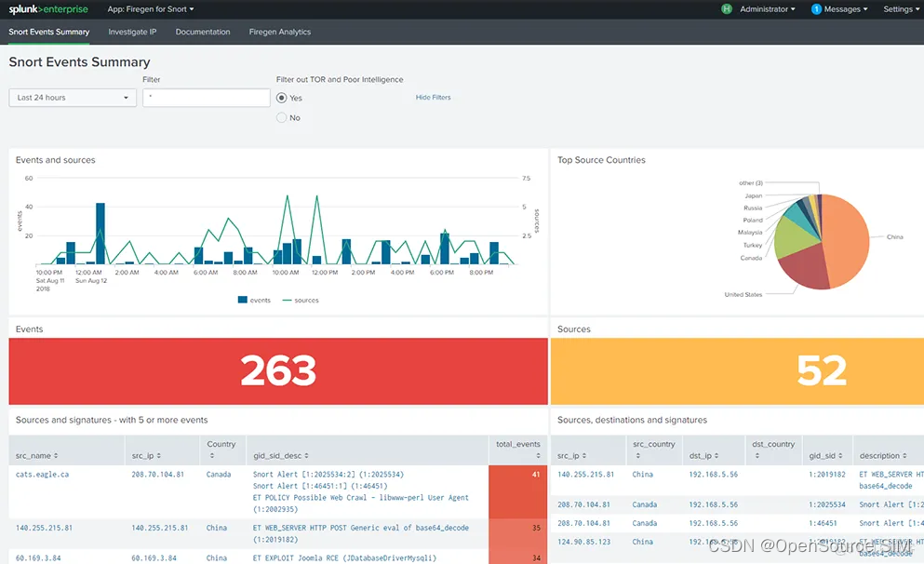The image size is (924, 564).
Task: Sort by description column header
Action: 883,455
